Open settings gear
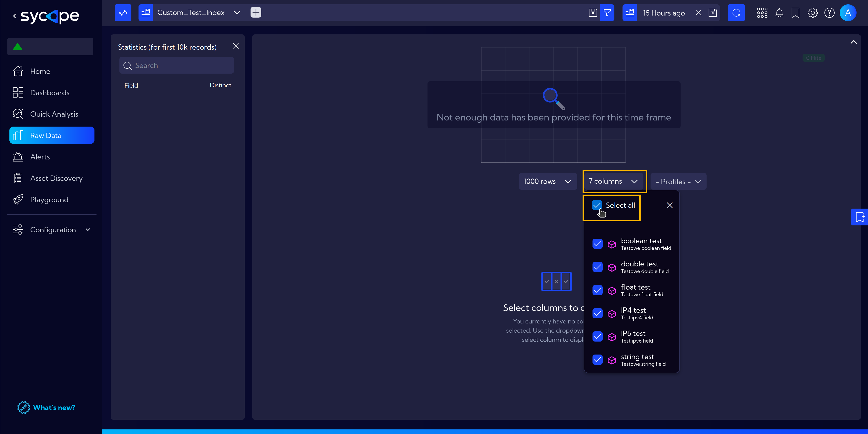The width and height of the screenshot is (868, 434). pyautogui.click(x=812, y=13)
